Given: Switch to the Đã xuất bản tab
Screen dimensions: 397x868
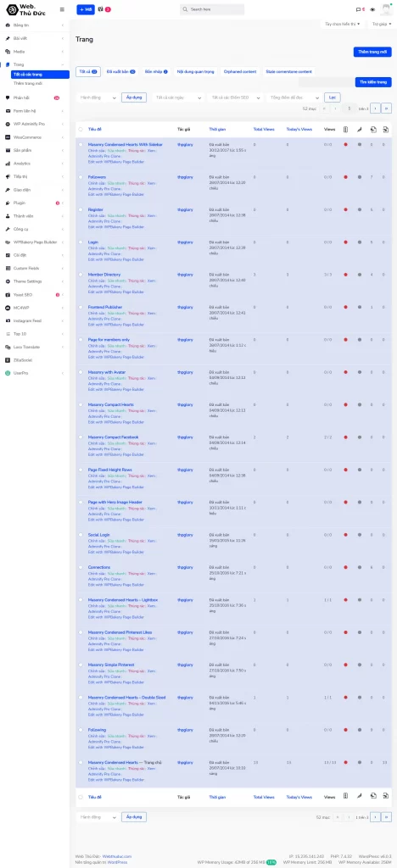Looking at the screenshot, I should [120, 71].
